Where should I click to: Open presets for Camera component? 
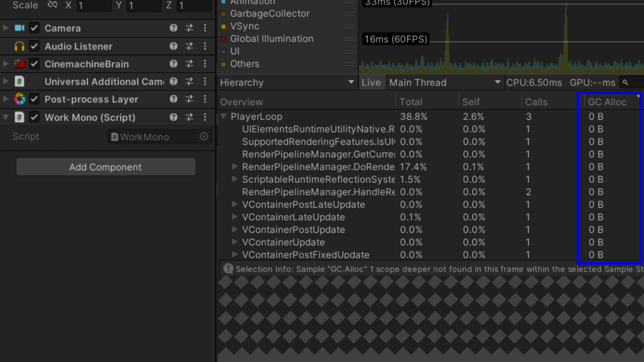click(189, 28)
